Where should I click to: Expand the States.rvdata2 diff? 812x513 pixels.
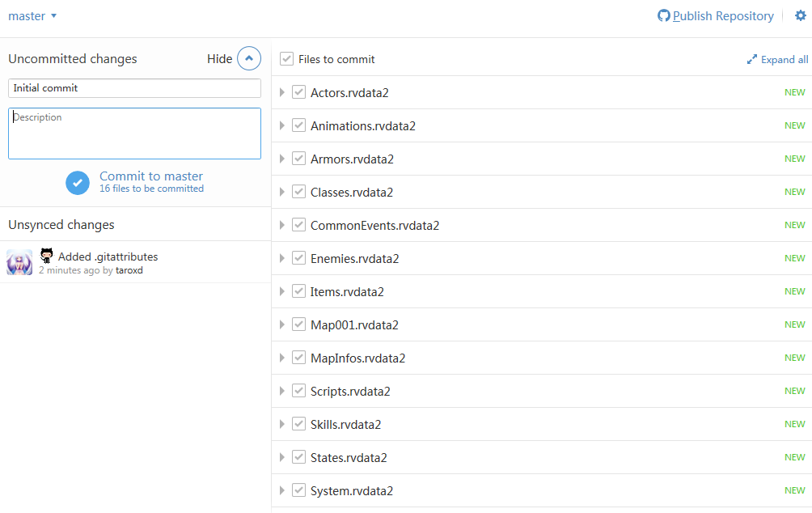click(281, 457)
